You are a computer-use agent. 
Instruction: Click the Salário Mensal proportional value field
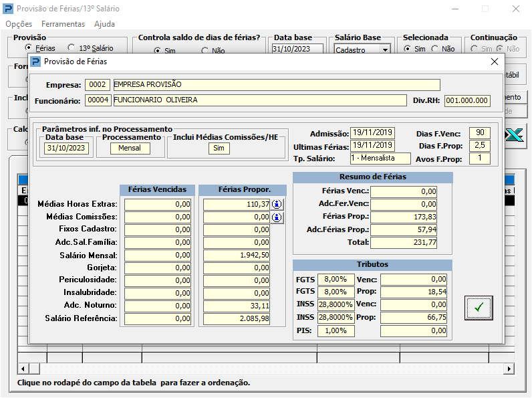(x=236, y=255)
